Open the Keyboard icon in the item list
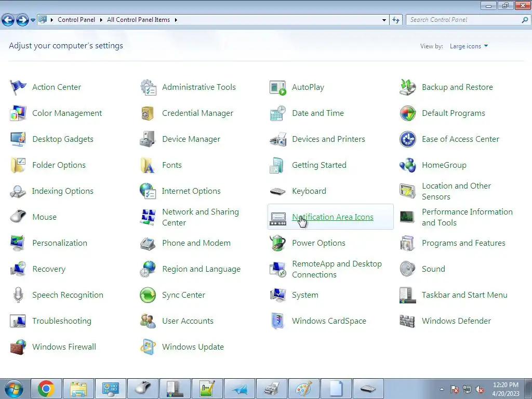The height and width of the screenshot is (399, 532). tap(278, 191)
